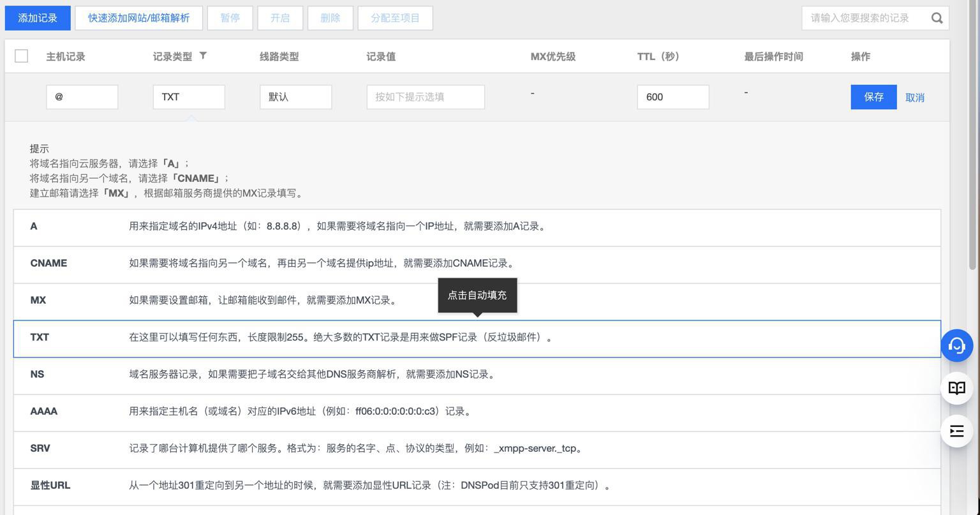Select the MX record type row
980x515 pixels.
pos(477,302)
